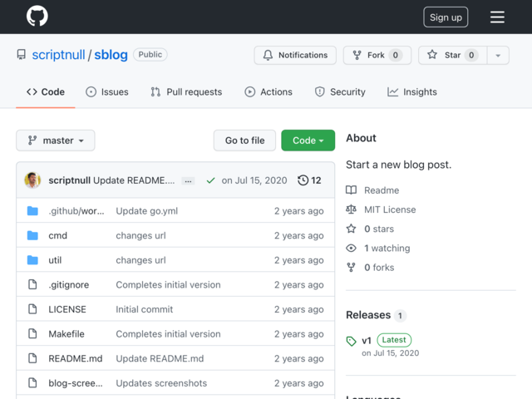Open scriptnull commit author link
Image resolution: width=532 pixels, height=399 pixels.
[69, 180]
